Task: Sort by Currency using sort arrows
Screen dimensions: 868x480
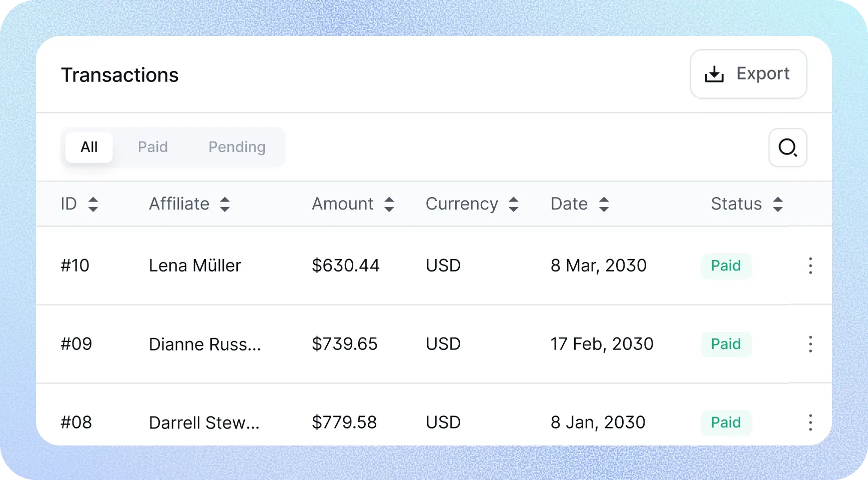Action: point(514,204)
